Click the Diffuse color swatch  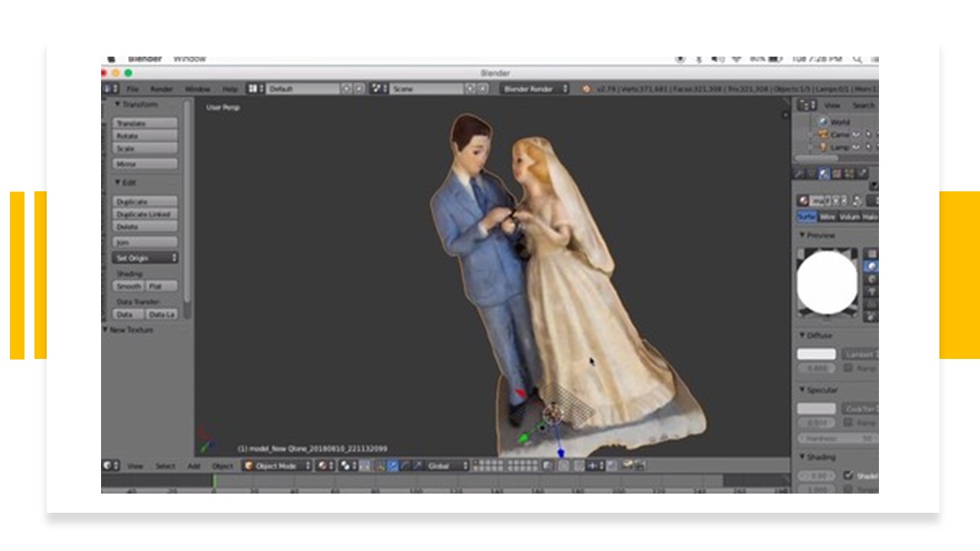point(815,354)
